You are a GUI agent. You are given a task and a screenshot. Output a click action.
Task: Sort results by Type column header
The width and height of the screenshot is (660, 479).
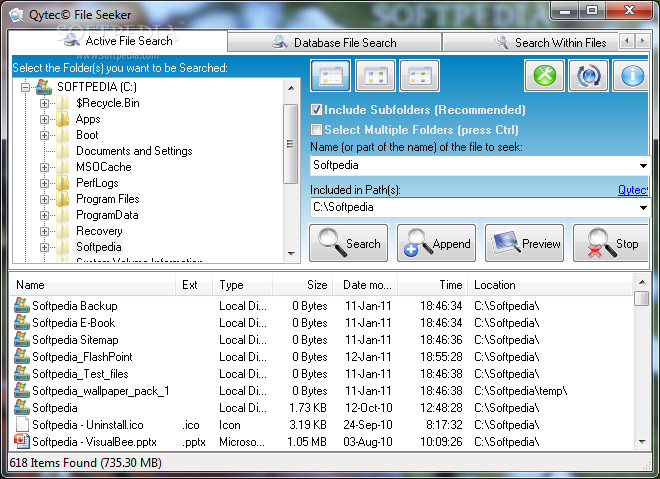coord(242,285)
